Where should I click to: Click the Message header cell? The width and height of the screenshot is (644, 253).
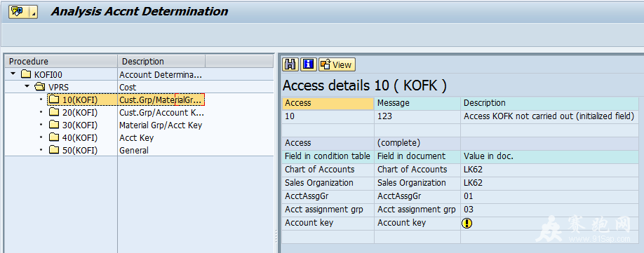tap(417, 103)
